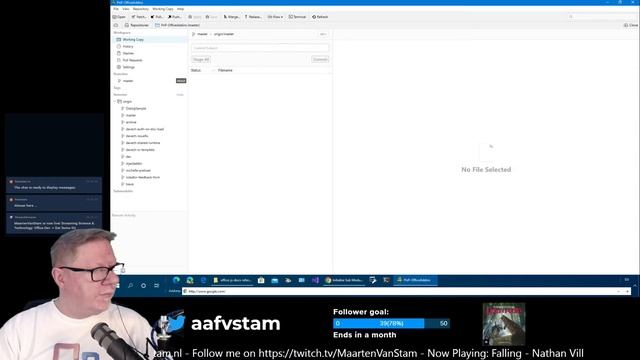Switch to the PnP-OfficeAddins taskbar window

415,280
